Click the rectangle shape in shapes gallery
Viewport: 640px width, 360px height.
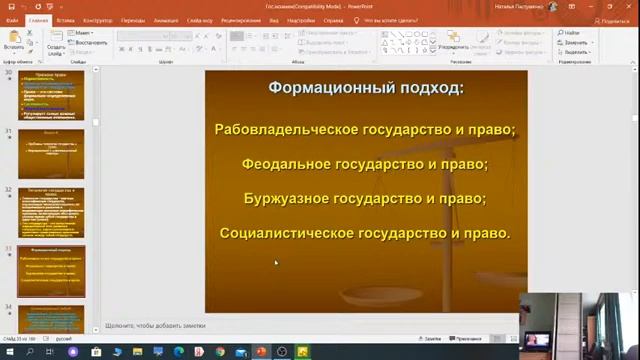[x=409, y=34]
